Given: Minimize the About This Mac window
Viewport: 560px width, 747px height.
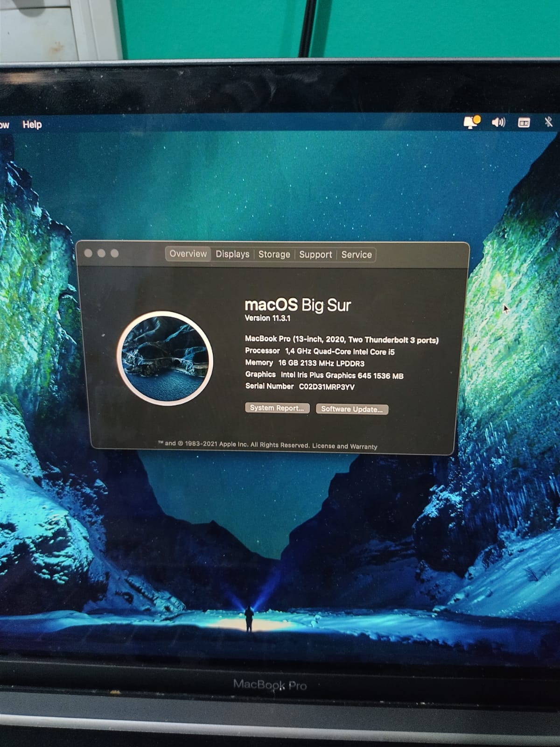Looking at the screenshot, I should pos(101,254).
